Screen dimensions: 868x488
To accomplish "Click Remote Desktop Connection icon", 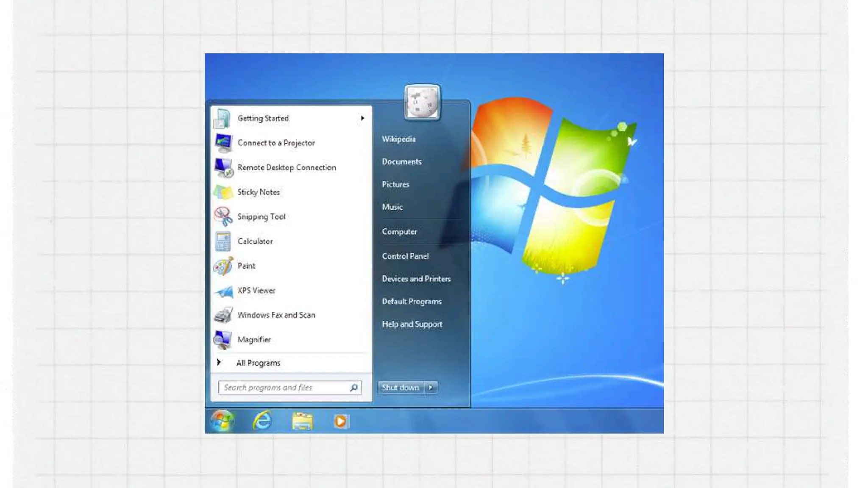I will [223, 168].
